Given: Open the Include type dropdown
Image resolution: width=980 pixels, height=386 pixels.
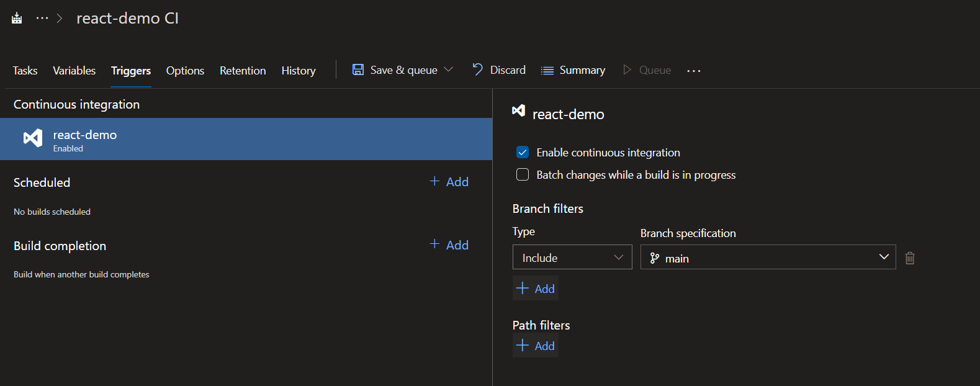Looking at the screenshot, I should [572, 257].
